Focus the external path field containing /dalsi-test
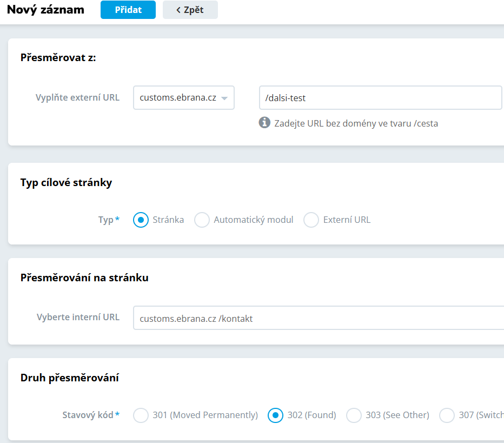Image resolution: width=504 pixels, height=443 pixels. (x=381, y=98)
